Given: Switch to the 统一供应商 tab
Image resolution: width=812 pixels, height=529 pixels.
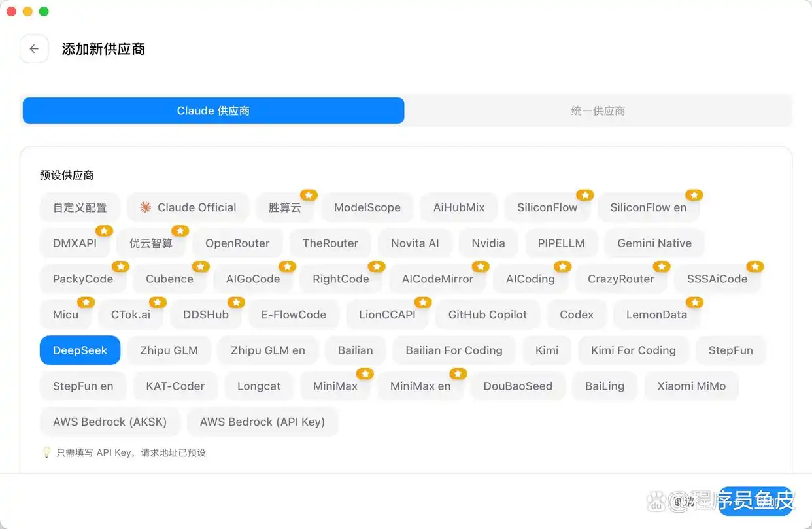Looking at the screenshot, I should click(x=598, y=111).
